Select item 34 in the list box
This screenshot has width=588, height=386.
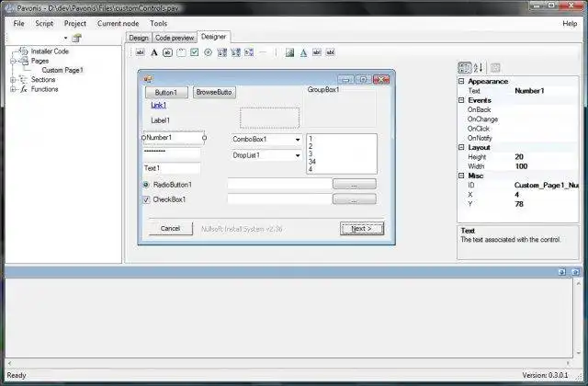[x=312, y=162]
